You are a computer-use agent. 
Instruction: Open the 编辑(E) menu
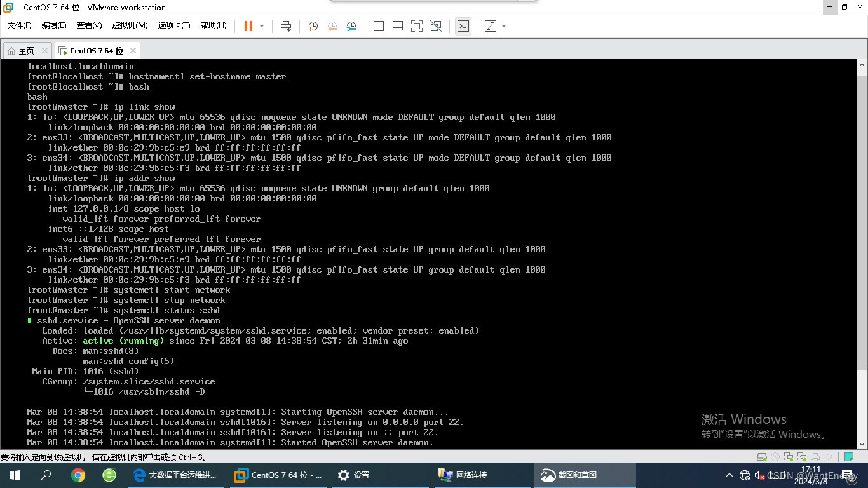pos(54,25)
